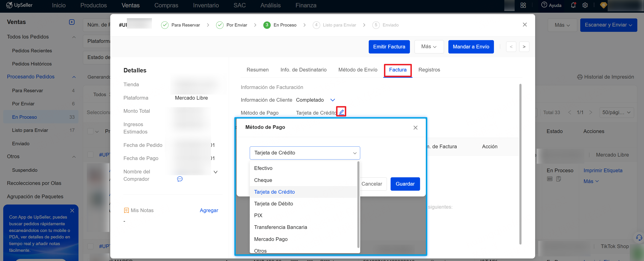
Task: Click the UpSeller logo icon
Action: coord(9,5)
